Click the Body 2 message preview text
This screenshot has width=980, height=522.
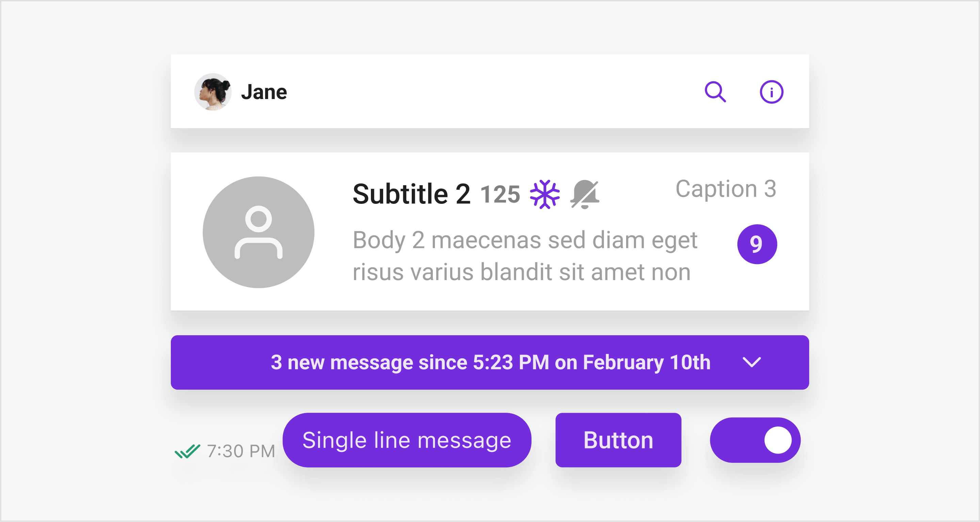[x=525, y=256]
